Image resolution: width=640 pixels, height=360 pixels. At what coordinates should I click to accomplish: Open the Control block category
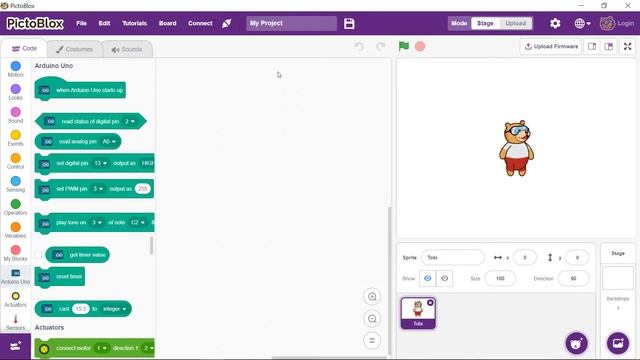point(16,161)
